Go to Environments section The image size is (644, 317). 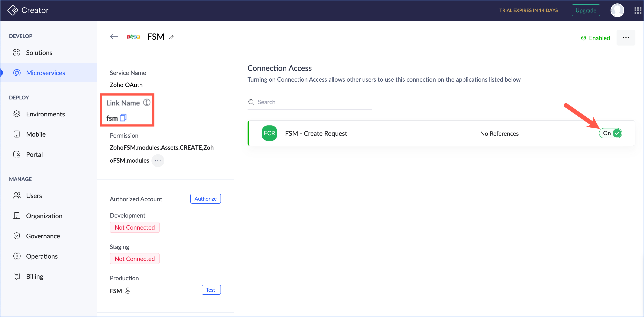[45, 114]
